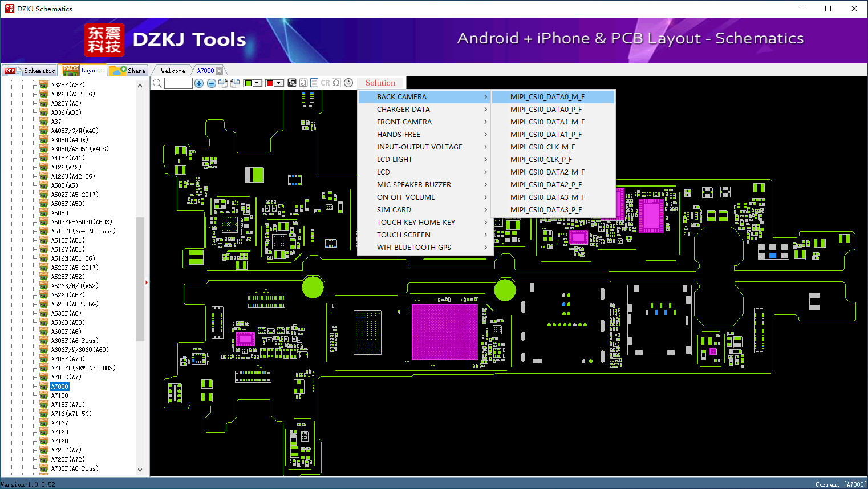Click the circular reset arrow icon
This screenshot has width=868, height=489.
pyautogui.click(x=348, y=83)
